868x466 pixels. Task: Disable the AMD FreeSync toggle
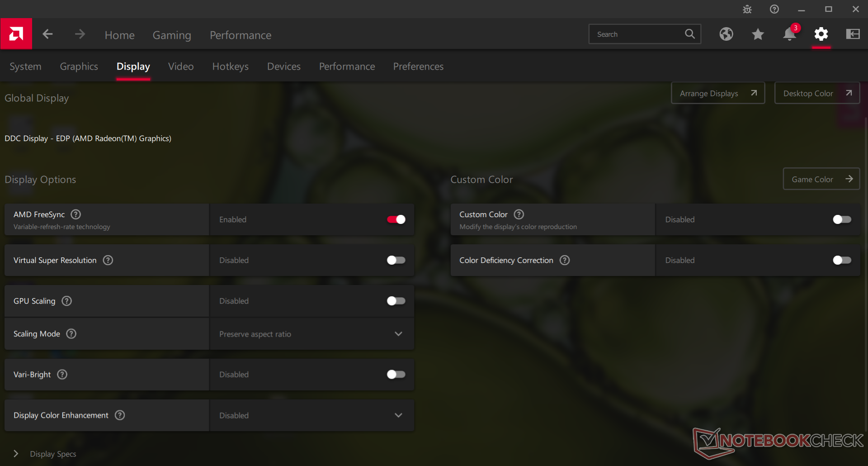point(396,219)
